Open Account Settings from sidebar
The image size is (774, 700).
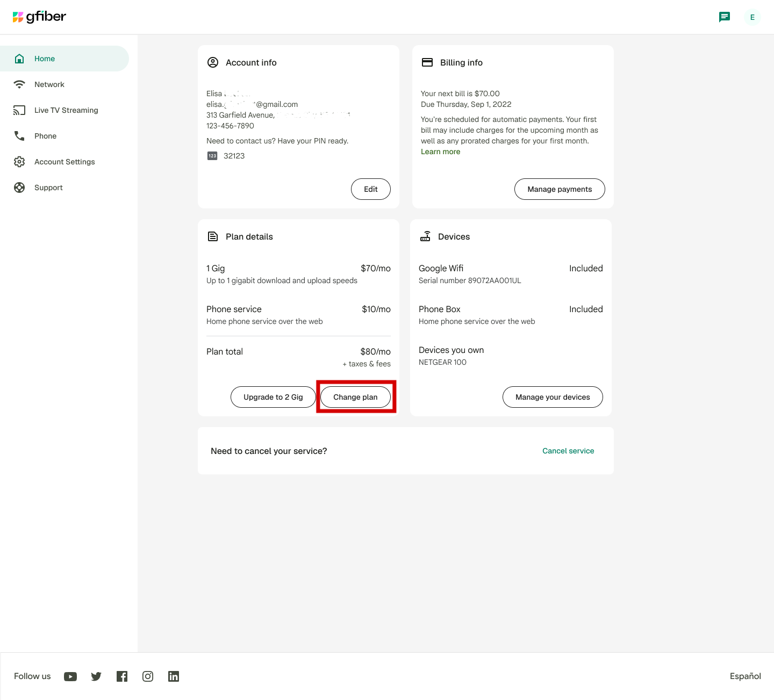[x=64, y=162]
